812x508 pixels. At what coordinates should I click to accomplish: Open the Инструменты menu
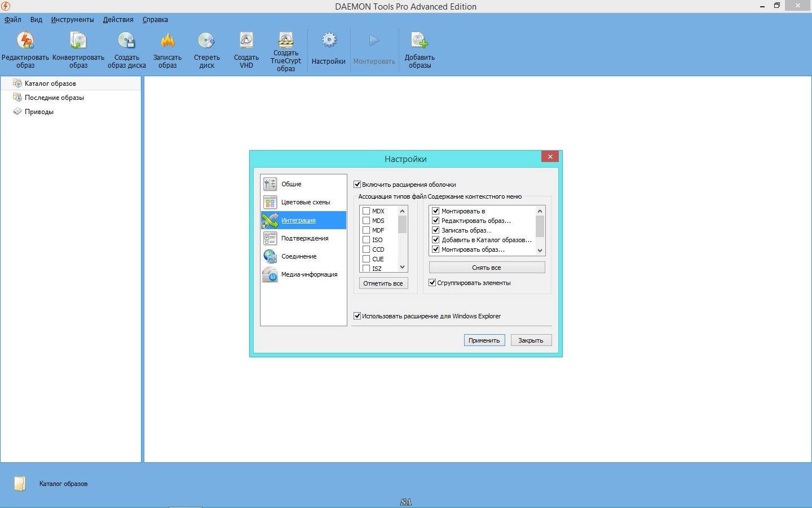pos(72,19)
